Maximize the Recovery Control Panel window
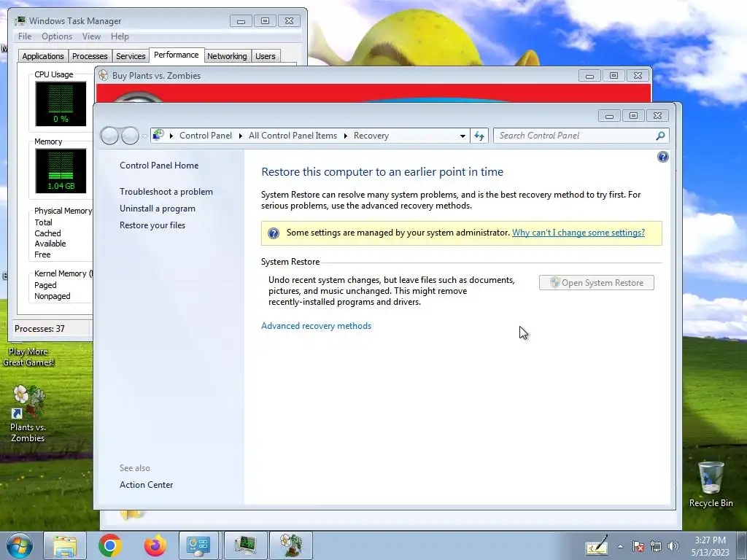747x560 pixels. (633, 115)
